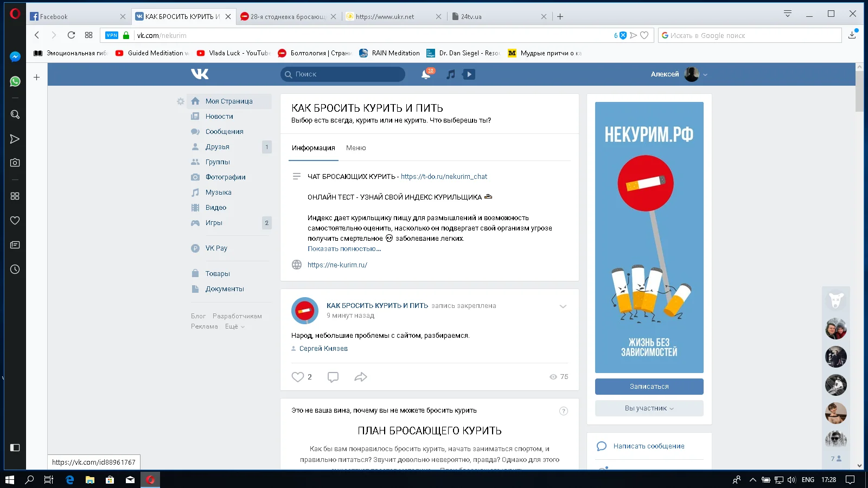Image resolution: width=868 pixels, height=488 pixels.
Task: Open Messenger in Opera sidebar
Action: pyautogui.click(x=15, y=56)
